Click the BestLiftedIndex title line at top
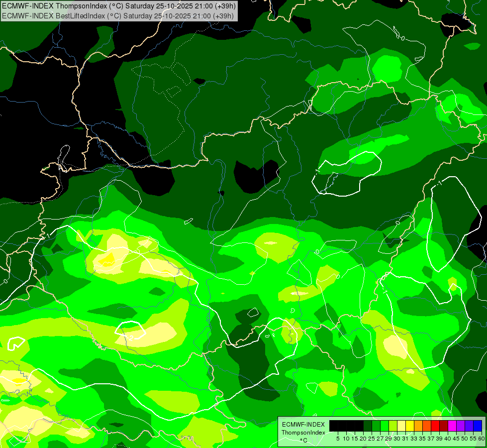Viewport: 487px width, 448px height. pyautogui.click(x=118, y=15)
